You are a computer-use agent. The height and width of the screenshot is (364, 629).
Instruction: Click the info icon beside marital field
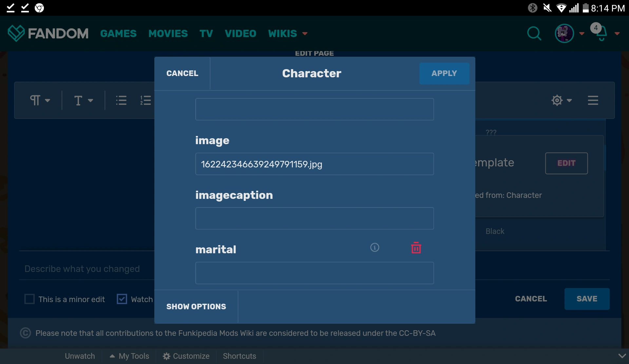pos(374,248)
